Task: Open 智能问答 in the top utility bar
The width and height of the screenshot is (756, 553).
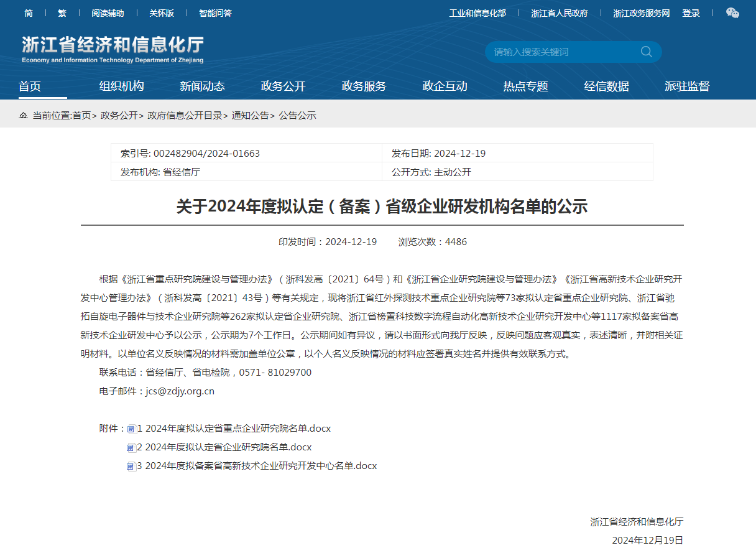Action: tap(214, 12)
